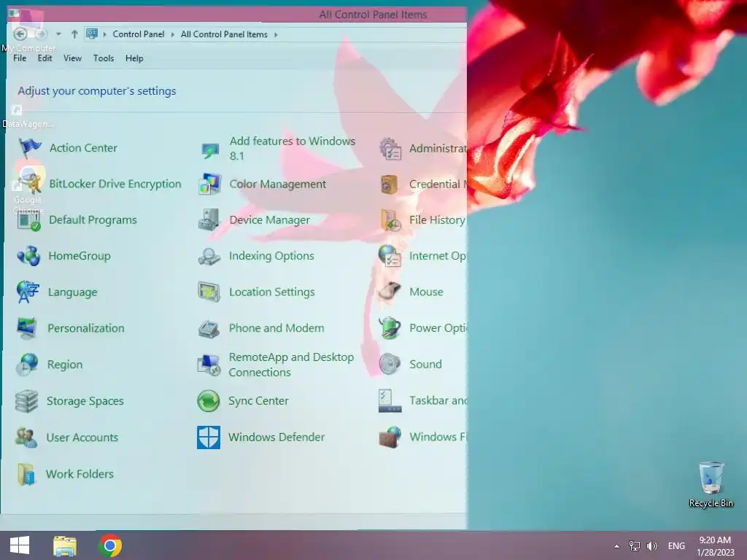Open the recent locations dropdown arrow
Image resolution: width=747 pixels, height=560 pixels.
coord(58,34)
